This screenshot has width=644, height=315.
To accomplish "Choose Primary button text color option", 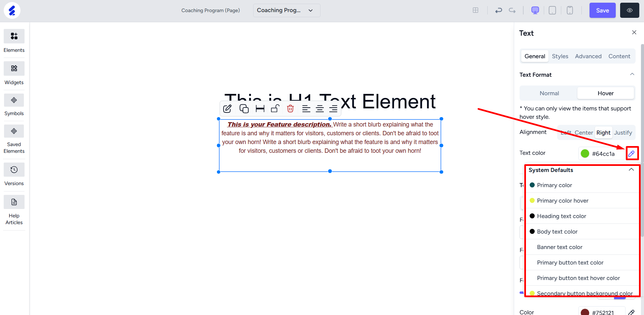I will coord(582,262).
